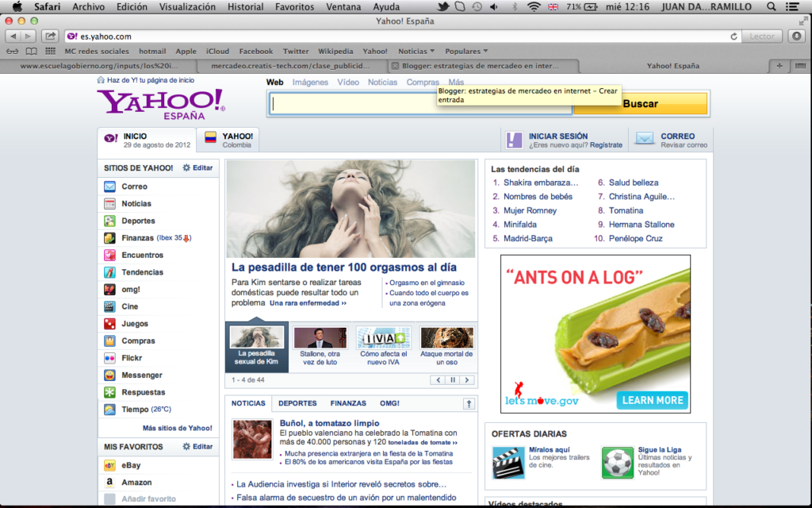The width and height of the screenshot is (812, 508).
Task: Click the Messenger smiley icon
Action: [109, 375]
